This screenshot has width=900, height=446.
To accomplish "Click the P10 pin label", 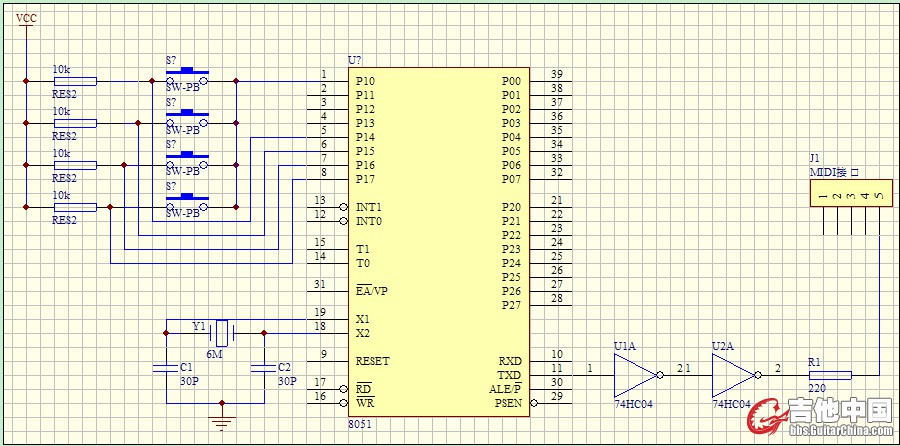I will pyautogui.click(x=365, y=81).
